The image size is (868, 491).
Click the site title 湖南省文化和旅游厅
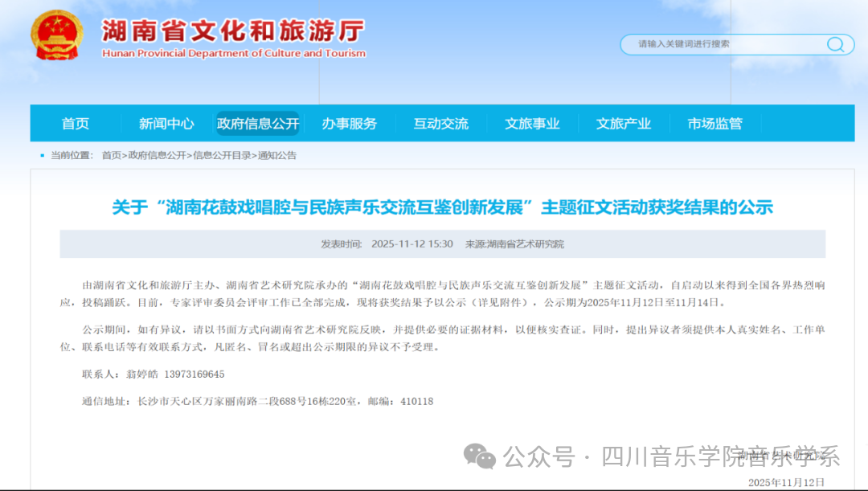click(x=233, y=31)
